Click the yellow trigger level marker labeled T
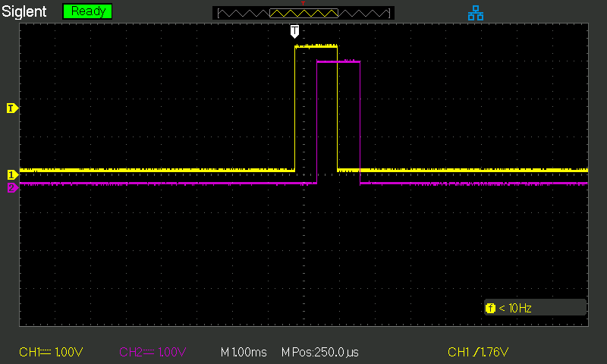This screenshot has width=607, height=364. [12, 108]
